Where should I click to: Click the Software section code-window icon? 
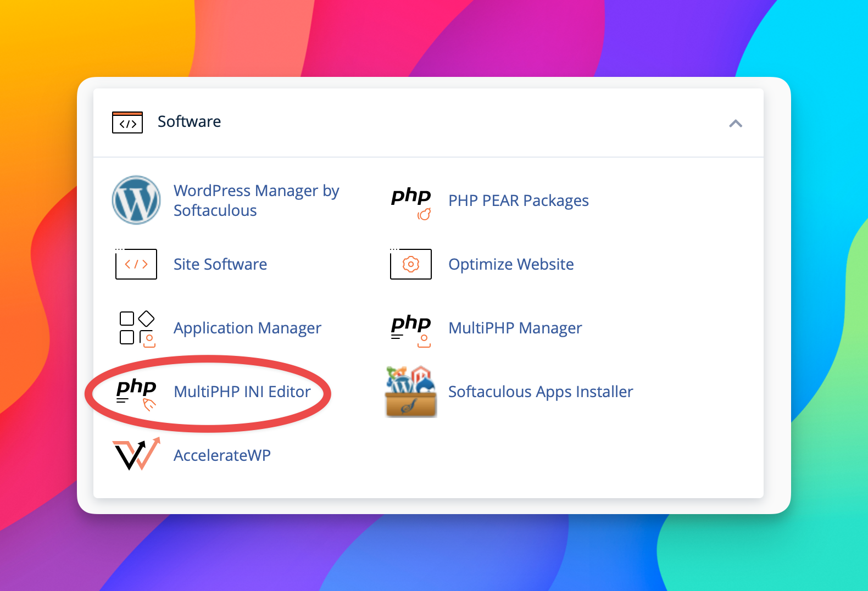127,122
